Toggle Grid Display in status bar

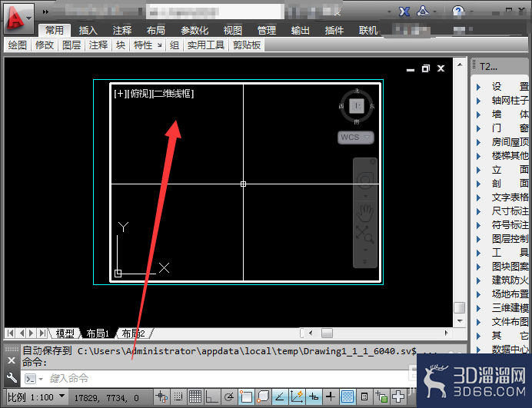[x=195, y=396]
